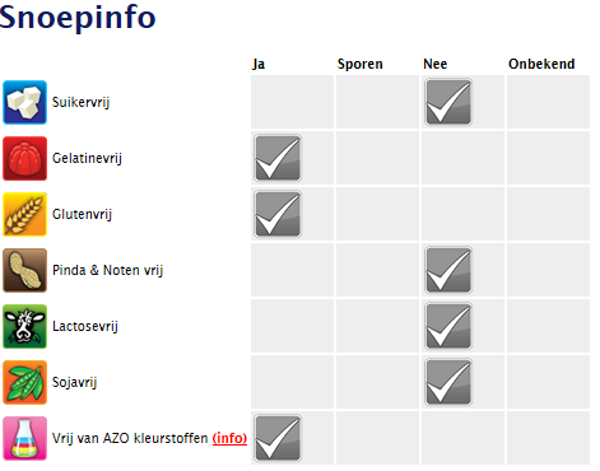
Task: Click the wheat Glutenvrij icon
Action: tap(25, 214)
